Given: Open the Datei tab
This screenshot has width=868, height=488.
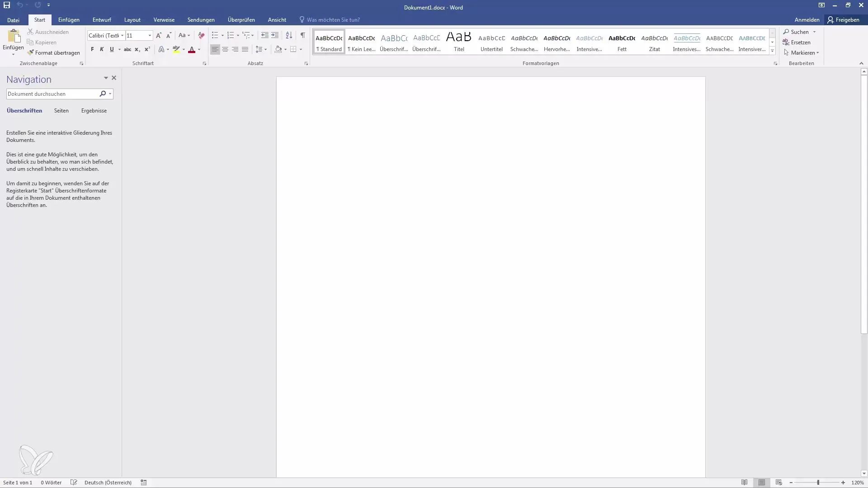Looking at the screenshot, I should point(13,20).
